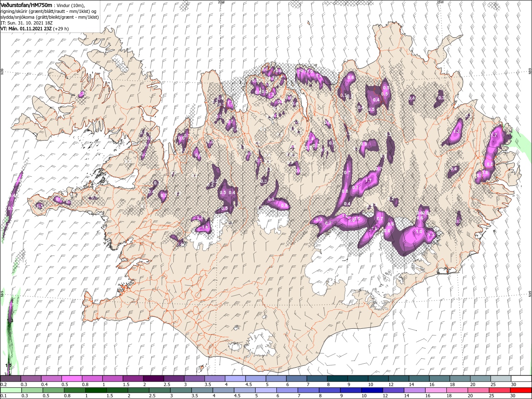Pick the darkest green 1 mm rain swatch
Viewport: 532px width, 399px height.
96,390
